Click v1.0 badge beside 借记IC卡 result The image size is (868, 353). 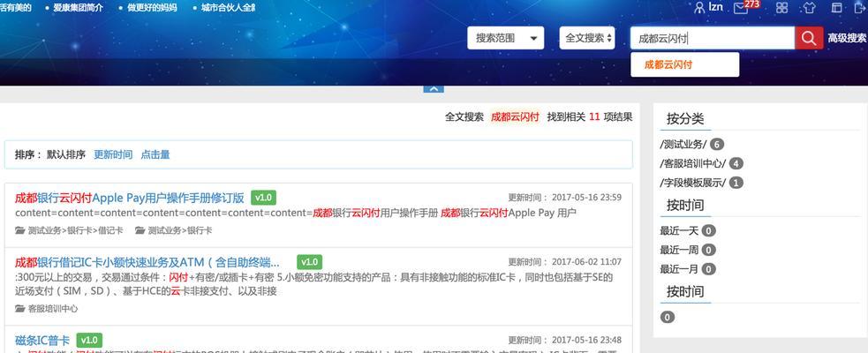pyautogui.click(x=309, y=262)
